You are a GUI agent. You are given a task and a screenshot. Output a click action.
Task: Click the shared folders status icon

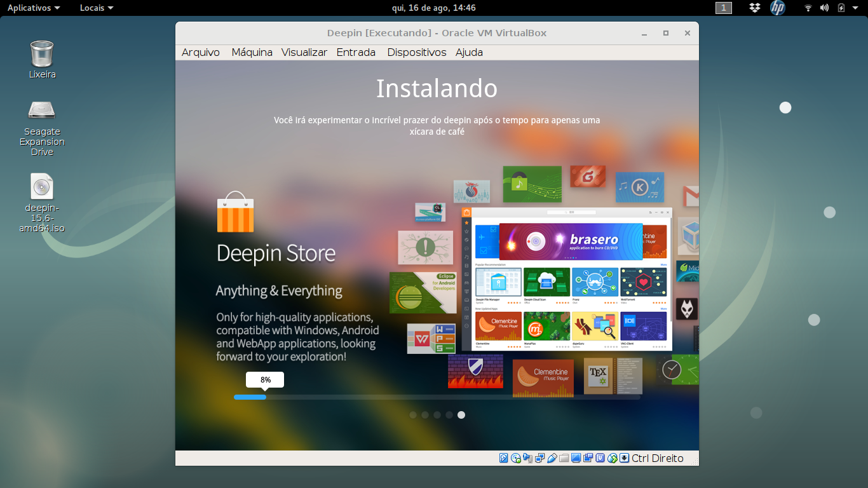coord(564,458)
